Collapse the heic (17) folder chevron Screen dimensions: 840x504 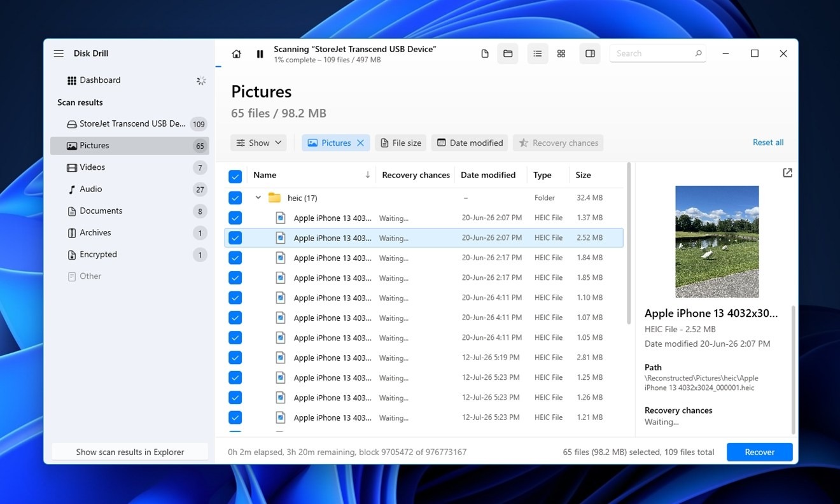pyautogui.click(x=258, y=198)
